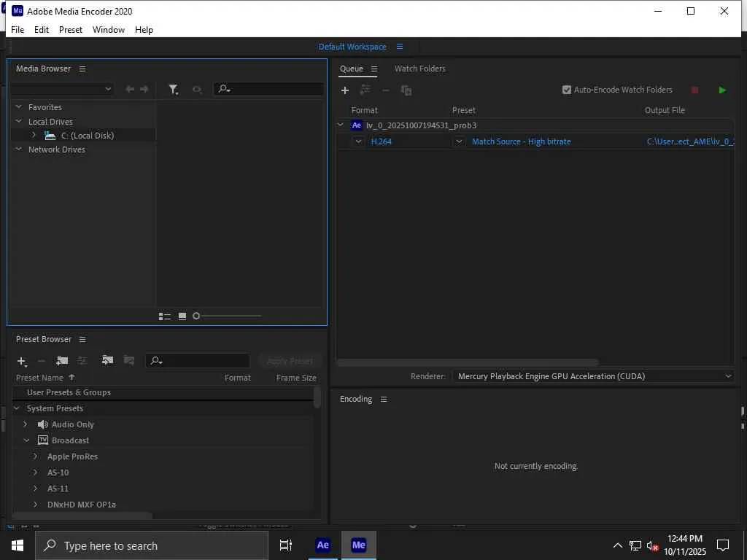Click the Task View taskbar icon

286,545
